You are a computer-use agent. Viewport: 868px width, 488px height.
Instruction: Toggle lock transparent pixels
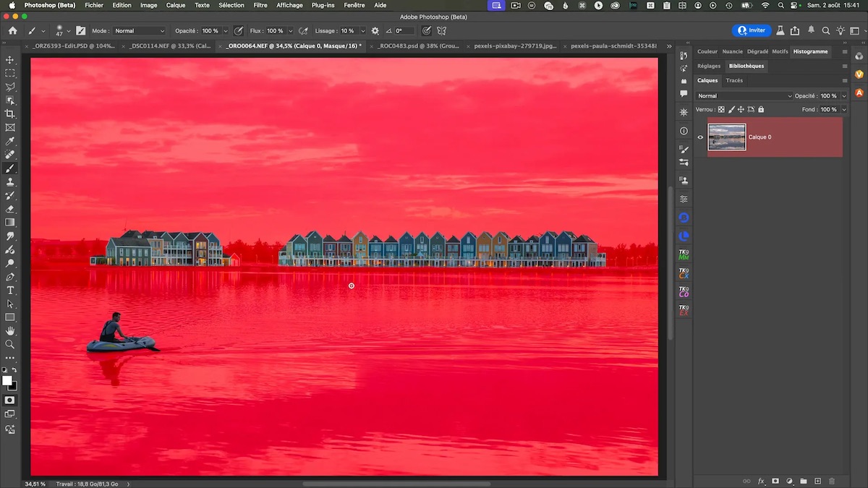pyautogui.click(x=721, y=110)
